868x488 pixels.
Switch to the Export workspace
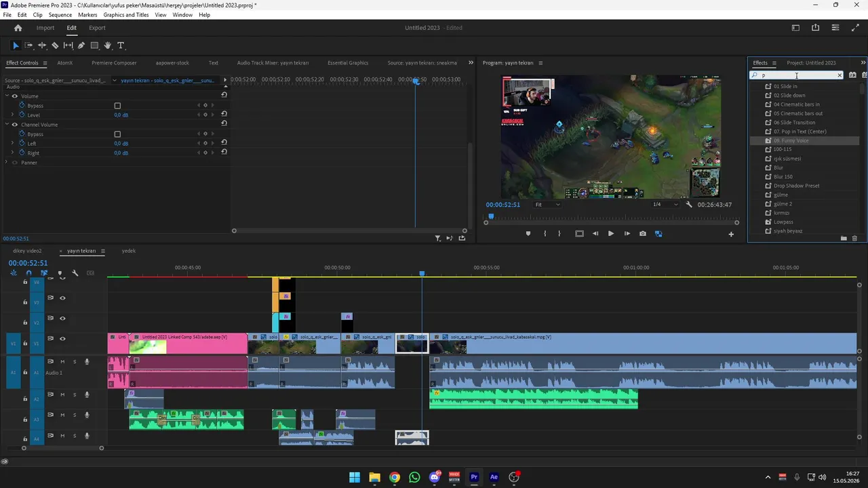(x=97, y=28)
